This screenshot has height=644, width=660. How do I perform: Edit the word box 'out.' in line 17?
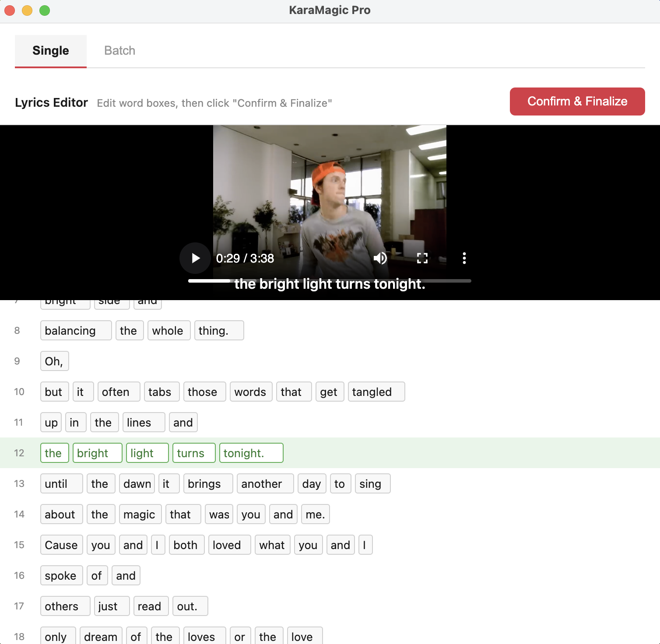coord(190,606)
